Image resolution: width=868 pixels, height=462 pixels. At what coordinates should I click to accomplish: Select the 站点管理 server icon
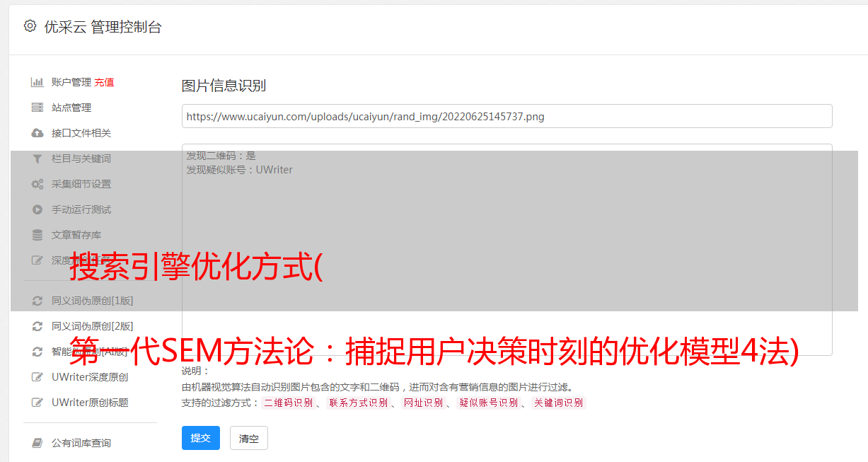tap(37, 108)
